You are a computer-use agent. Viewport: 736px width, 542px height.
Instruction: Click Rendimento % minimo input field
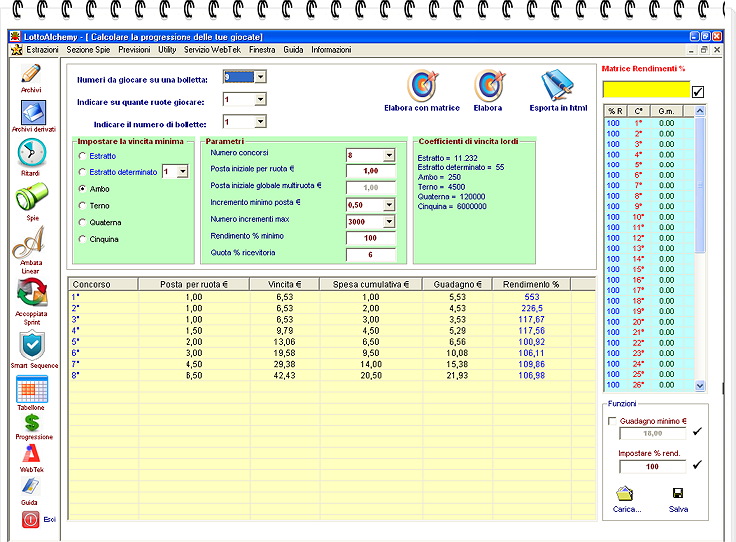[x=371, y=238]
